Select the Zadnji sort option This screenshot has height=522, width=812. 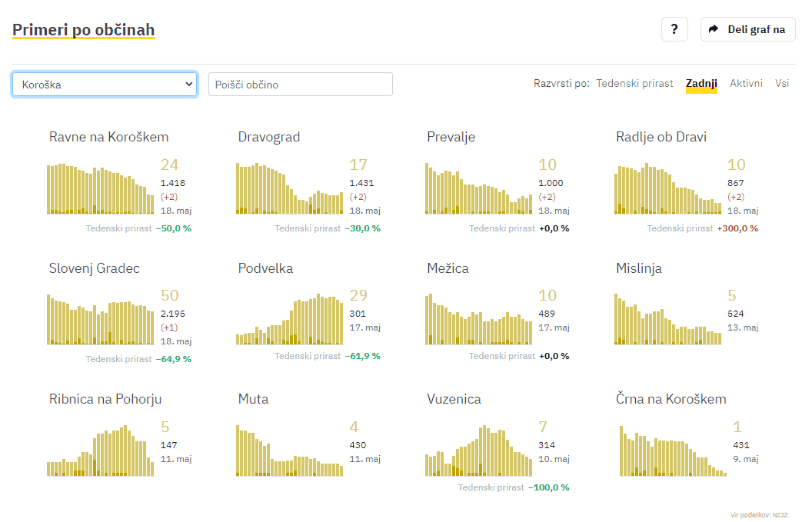[x=701, y=83]
